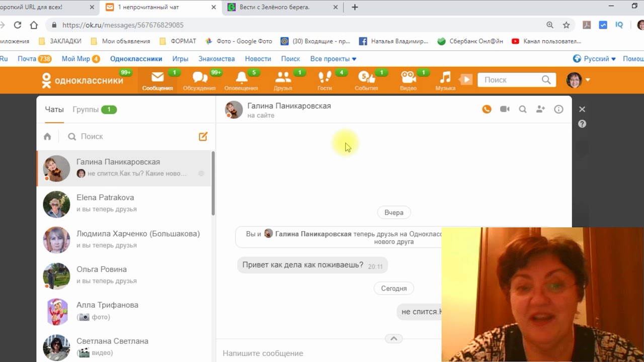Image resolution: width=644 pixels, height=362 pixels.
Task: Start a voice call with Галина
Action: tap(487, 109)
